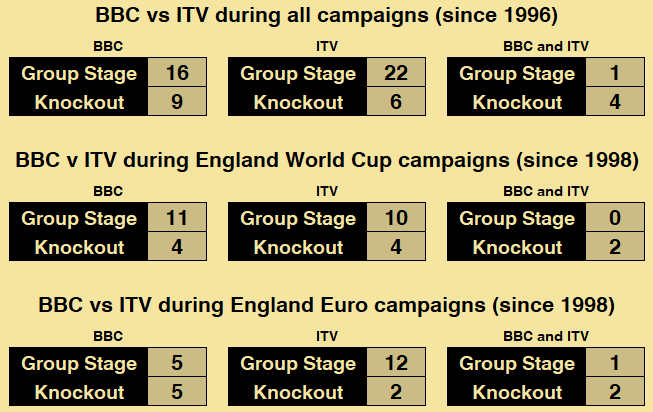Click BBC Group Stage value 11 in World Cup section
This screenshot has height=412, width=653.
[x=176, y=218]
